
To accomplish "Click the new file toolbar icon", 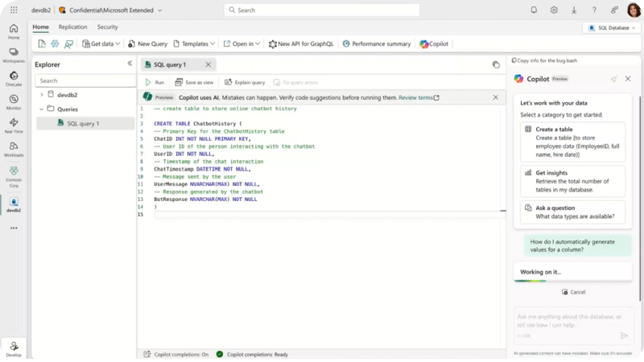I will [42, 43].
